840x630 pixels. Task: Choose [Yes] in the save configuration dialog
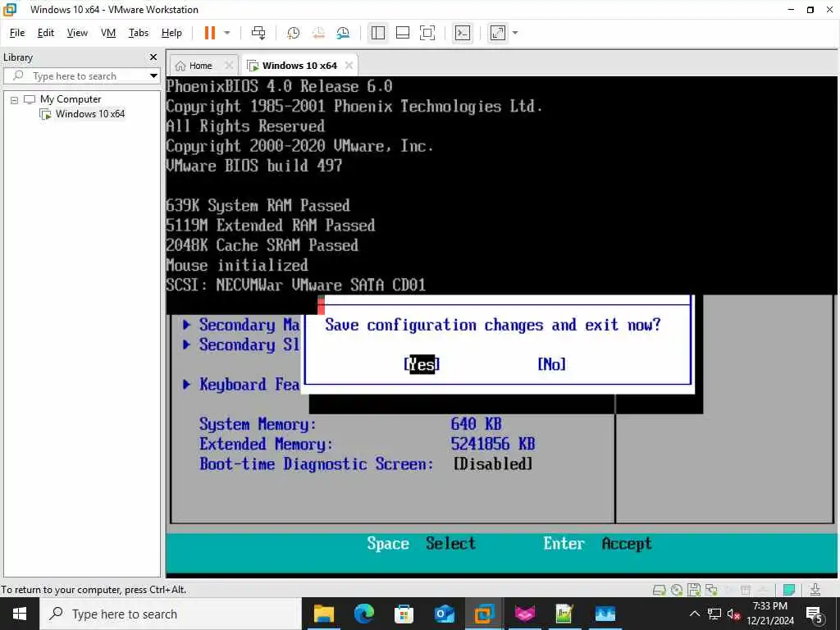[x=422, y=365]
